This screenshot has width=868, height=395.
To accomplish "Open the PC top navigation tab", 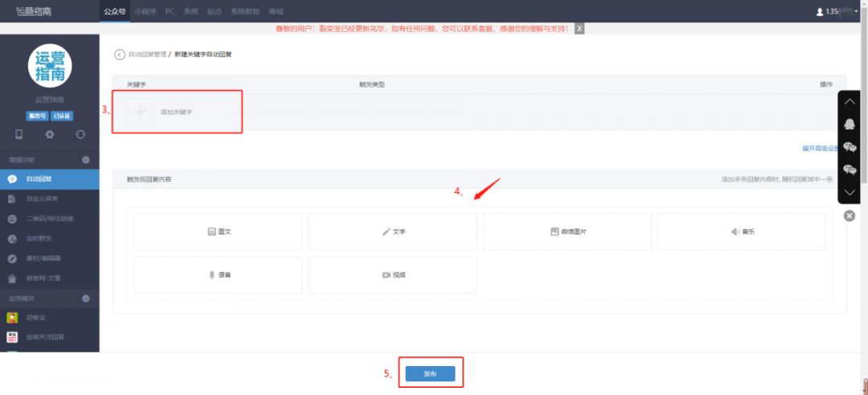I will pyautogui.click(x=170, y=11).
